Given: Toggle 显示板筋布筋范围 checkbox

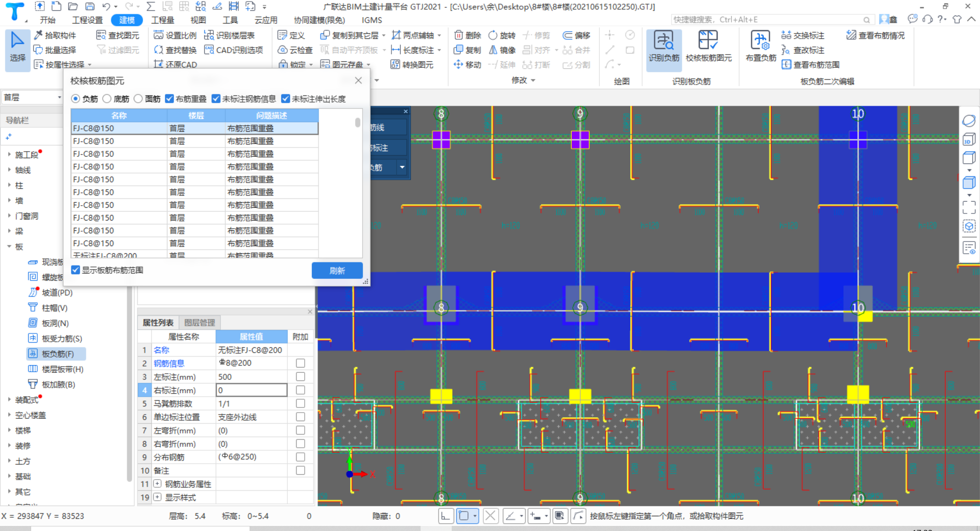Looking at the screenshot, I should click(76, 270).
